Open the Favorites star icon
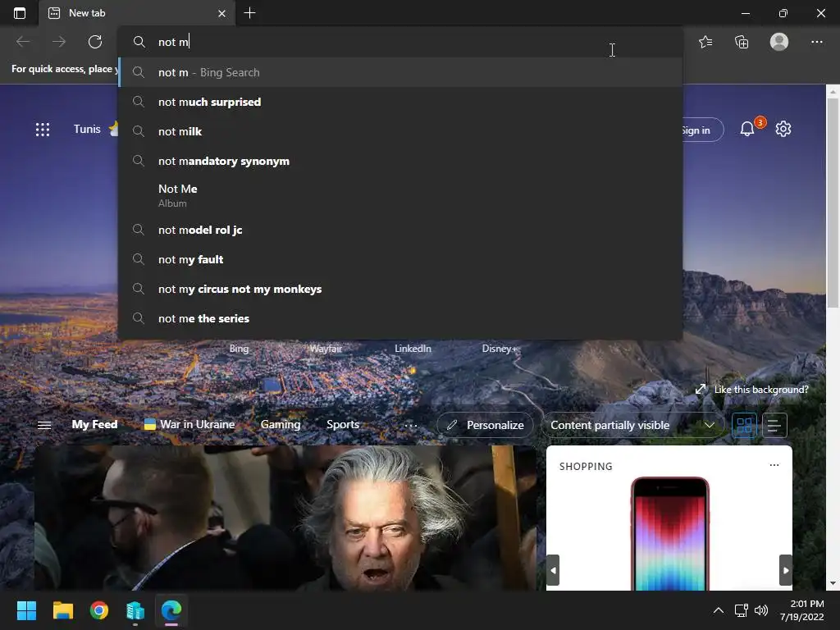The width and height of the screenshot is (840, 630). tap(705, 42)
